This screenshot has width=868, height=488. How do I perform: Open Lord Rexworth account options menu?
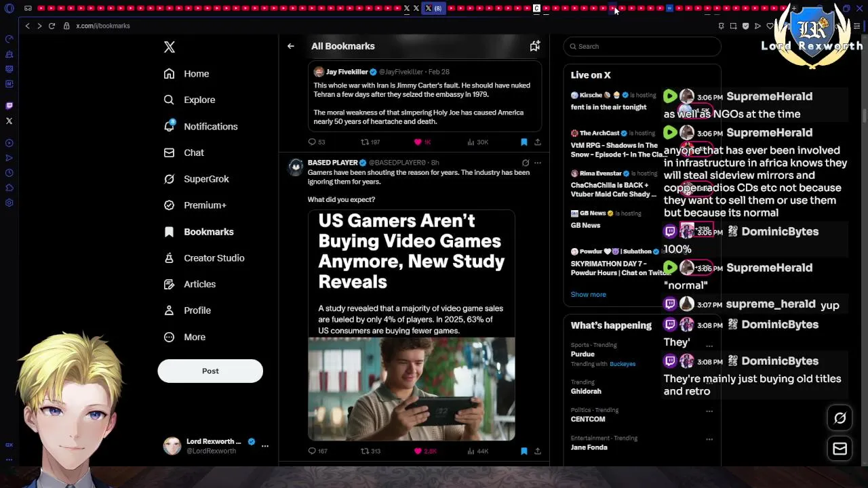pos(265,445)
